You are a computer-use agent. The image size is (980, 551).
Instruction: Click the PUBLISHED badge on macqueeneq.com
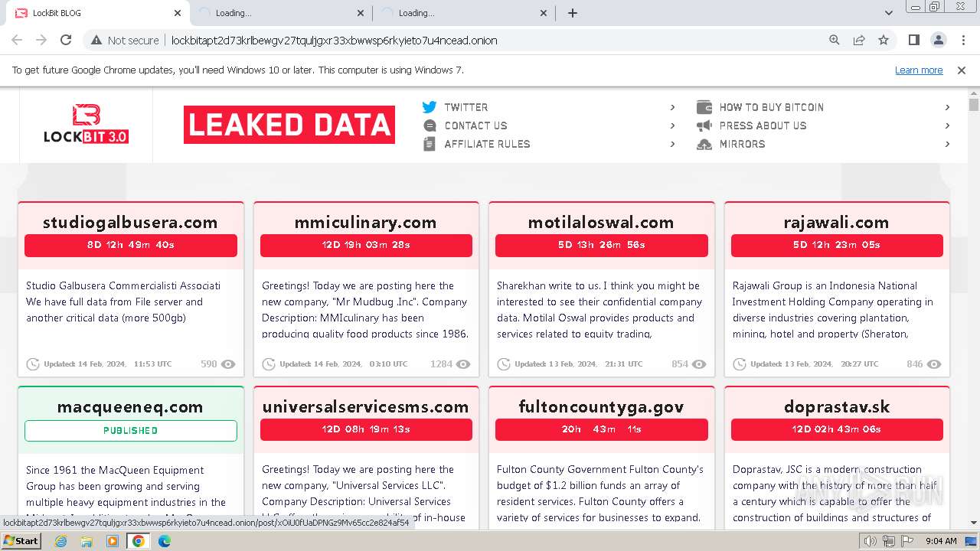[131, 431]
